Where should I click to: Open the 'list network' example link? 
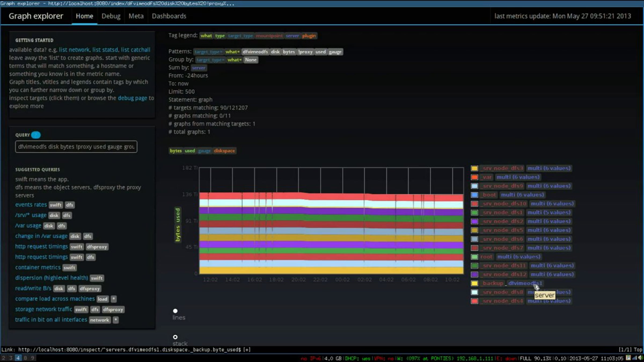point(74,50)
